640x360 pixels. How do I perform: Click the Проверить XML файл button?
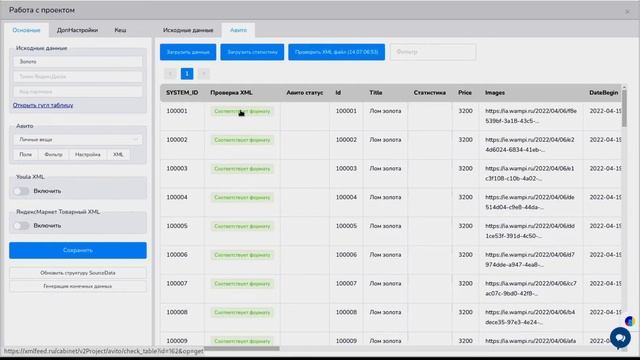click(x=336, y=52)
